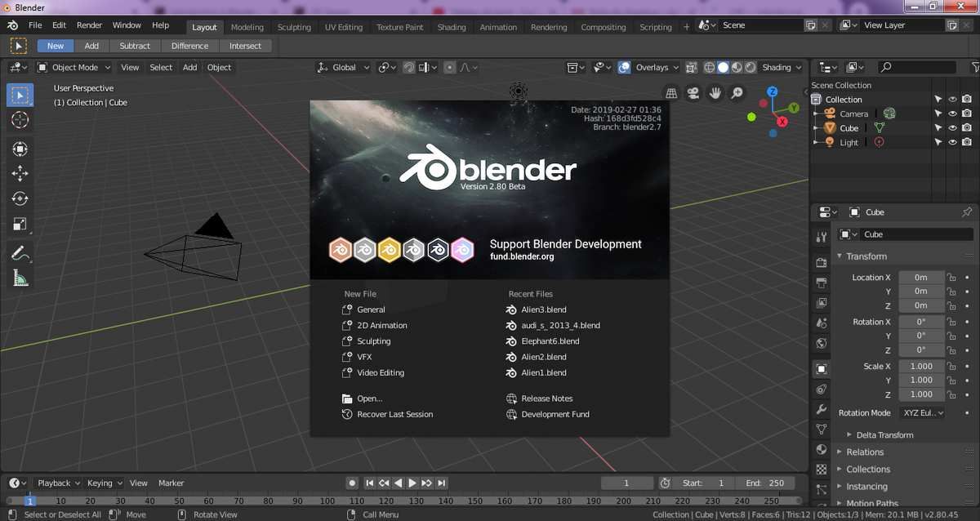
Task: Create a new General file from splash
Action: [371, 309]
